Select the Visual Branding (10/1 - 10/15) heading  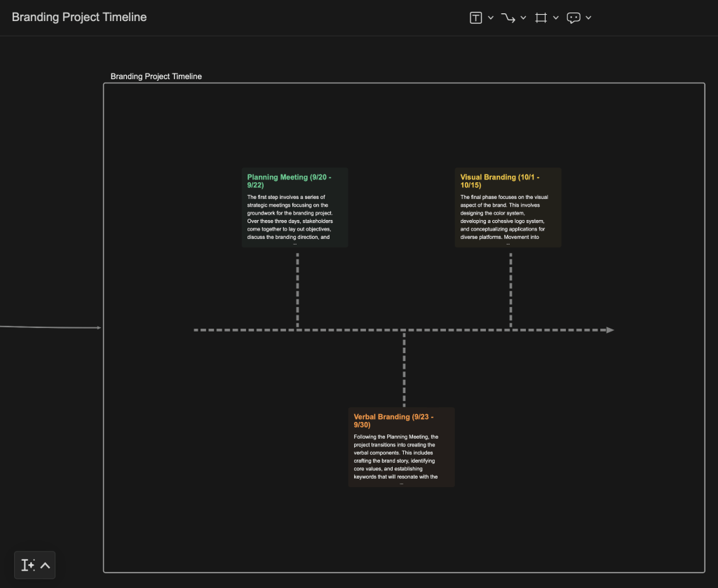point(500,182)
